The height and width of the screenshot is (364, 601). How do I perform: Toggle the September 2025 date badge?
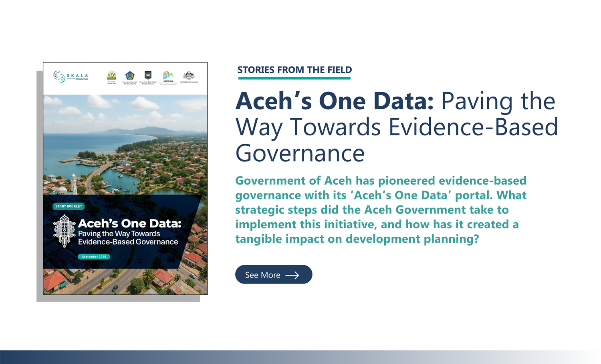94,257
